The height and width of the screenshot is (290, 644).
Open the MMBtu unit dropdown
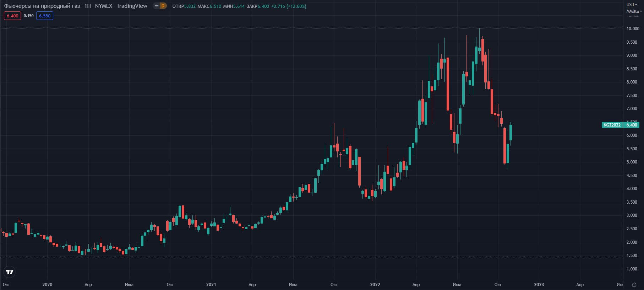pos(634,11)
